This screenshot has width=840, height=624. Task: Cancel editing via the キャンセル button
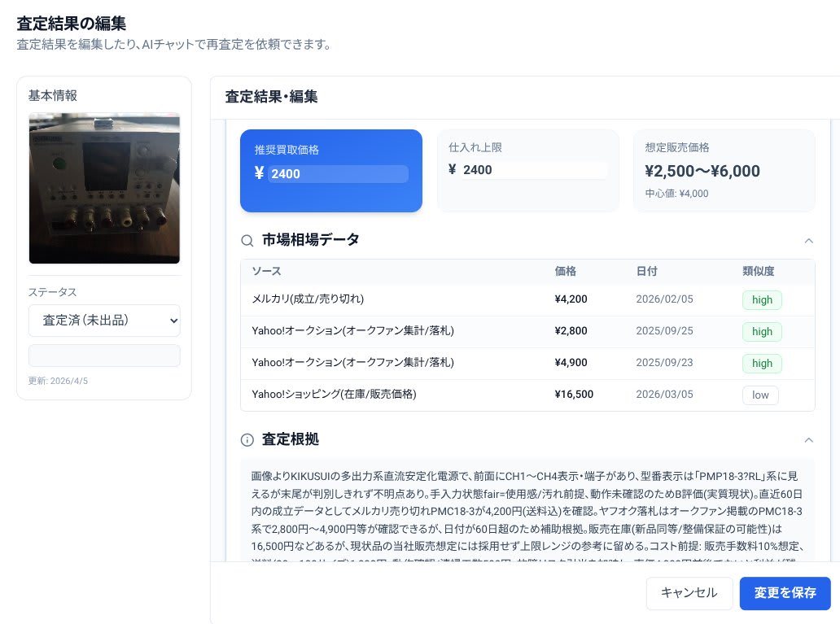tap(689, 593)
